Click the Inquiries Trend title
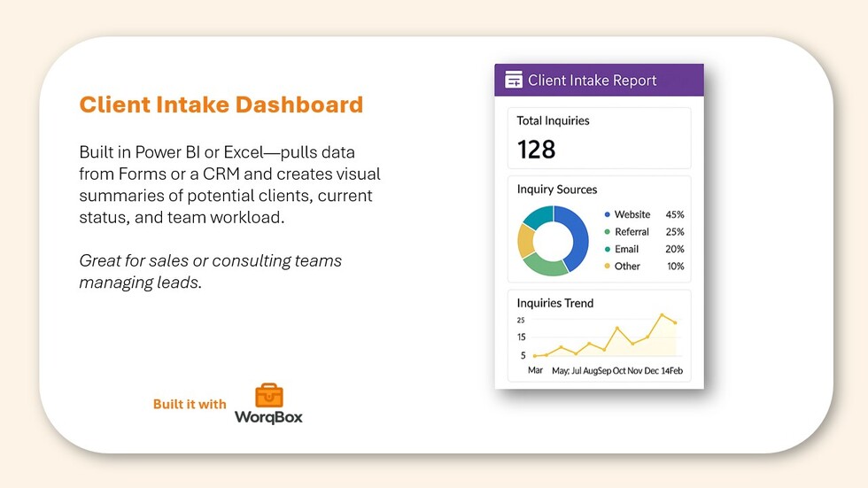 pos(554,303)
